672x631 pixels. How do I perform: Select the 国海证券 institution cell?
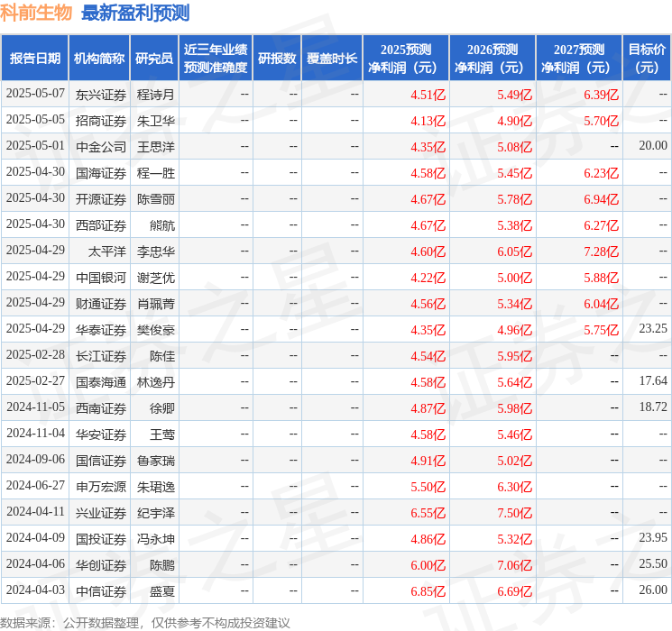click(x=101, y=173)
